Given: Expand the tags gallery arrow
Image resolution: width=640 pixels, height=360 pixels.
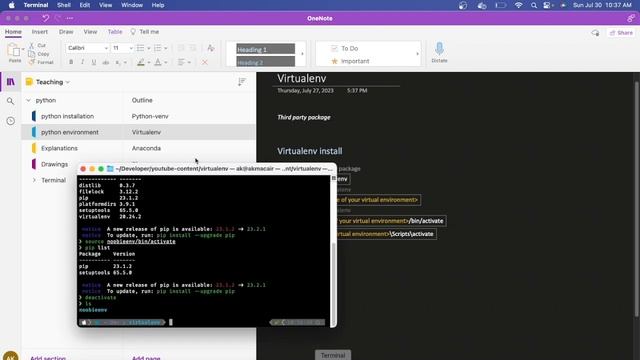Looking at the screenshot, I should click(417, 53).
